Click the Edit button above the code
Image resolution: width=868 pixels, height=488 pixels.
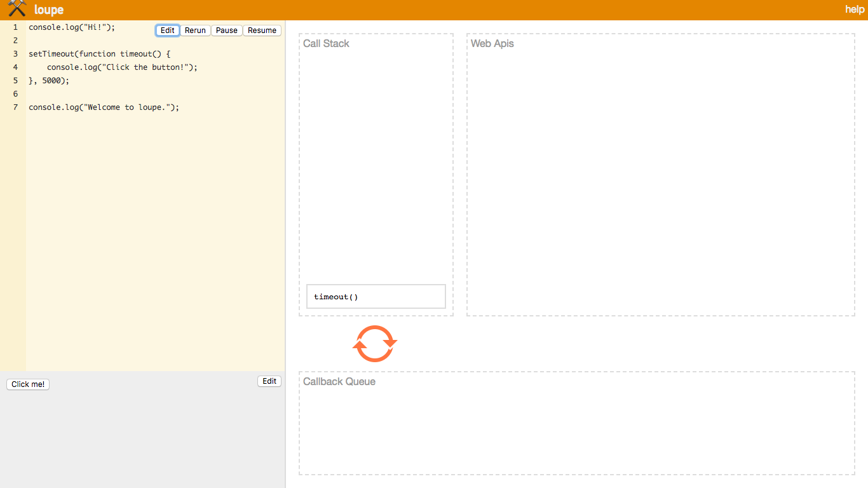[x=167, y=30]
